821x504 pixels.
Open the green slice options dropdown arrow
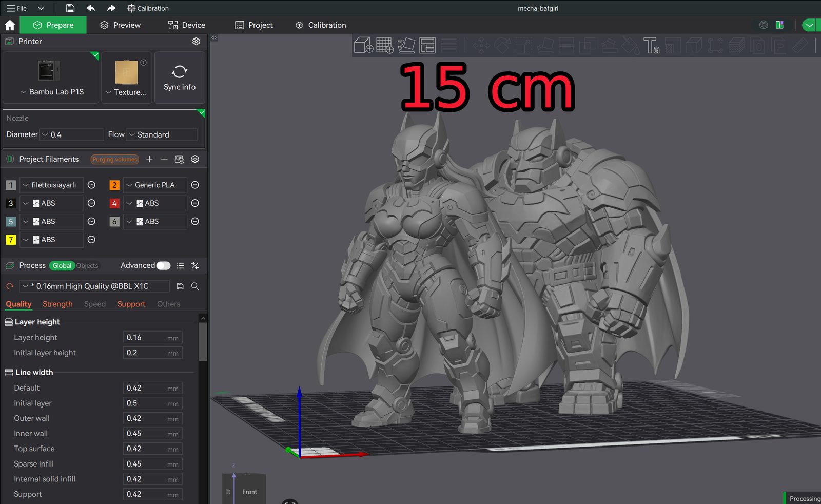[809, 25]
